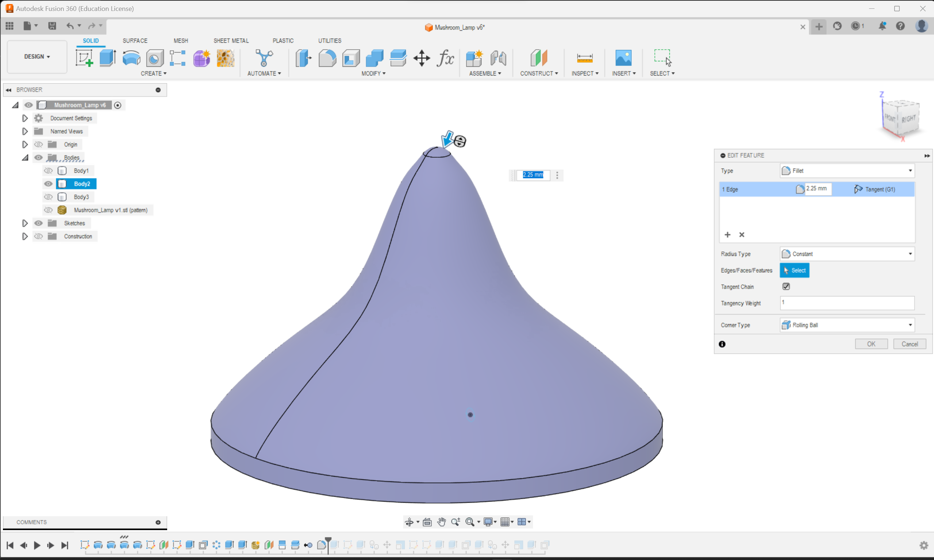934x560 pixels.
Task: Open the Change Parameters fx icon
Action: click(445, 58)
